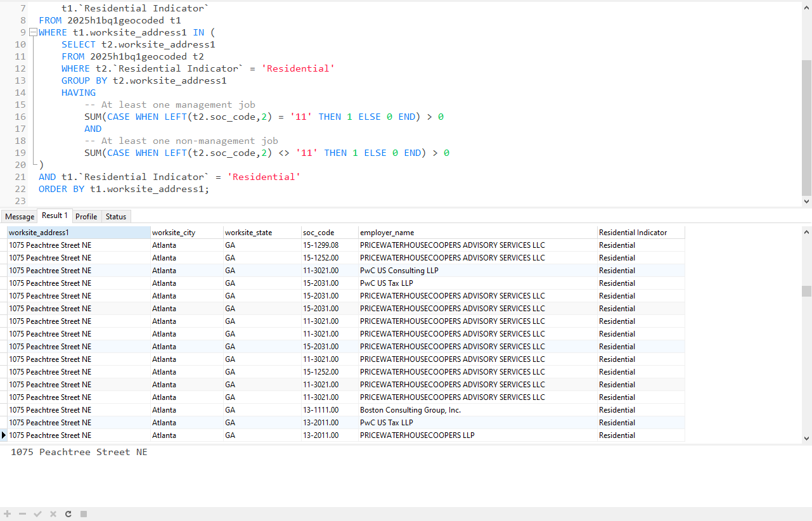Discard changes with the X icon
The width and height of the screenshot is (812, 521).
click(x=53, y=514)
